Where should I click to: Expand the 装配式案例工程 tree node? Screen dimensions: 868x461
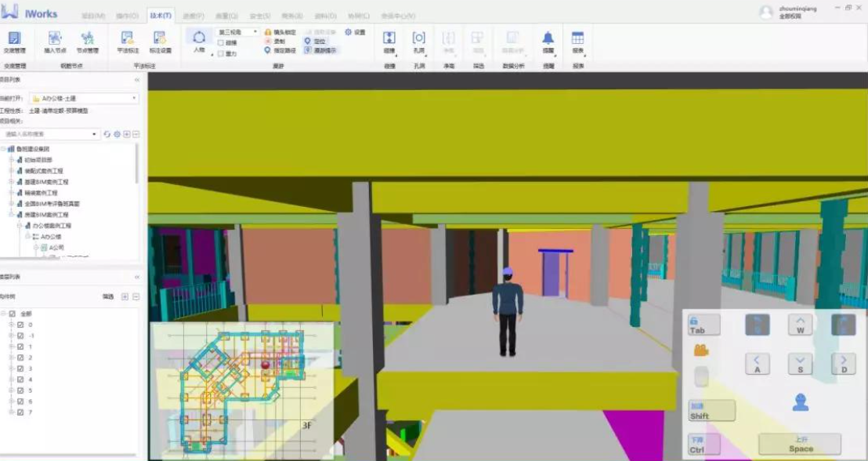pos(11,171)
